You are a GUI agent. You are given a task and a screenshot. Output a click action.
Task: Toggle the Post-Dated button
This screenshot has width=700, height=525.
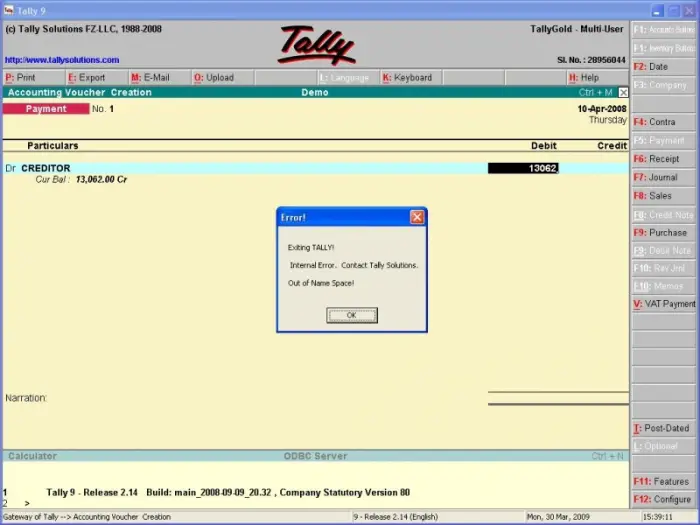click(x=664, y=428)
